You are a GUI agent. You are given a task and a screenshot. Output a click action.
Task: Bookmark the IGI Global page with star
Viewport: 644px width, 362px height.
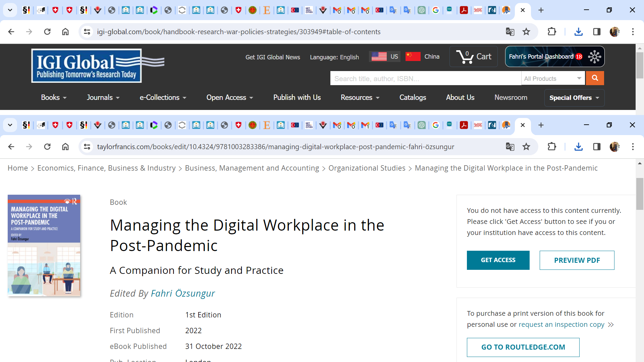click(x=526, y=32)
